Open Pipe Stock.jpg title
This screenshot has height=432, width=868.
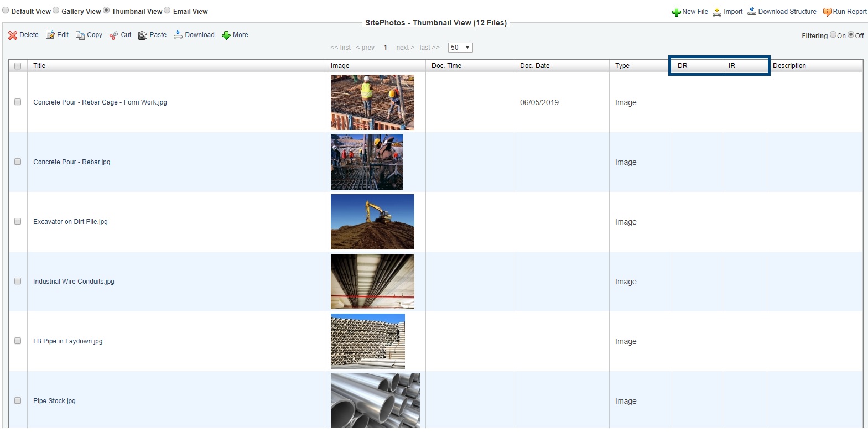coord(54,401)
